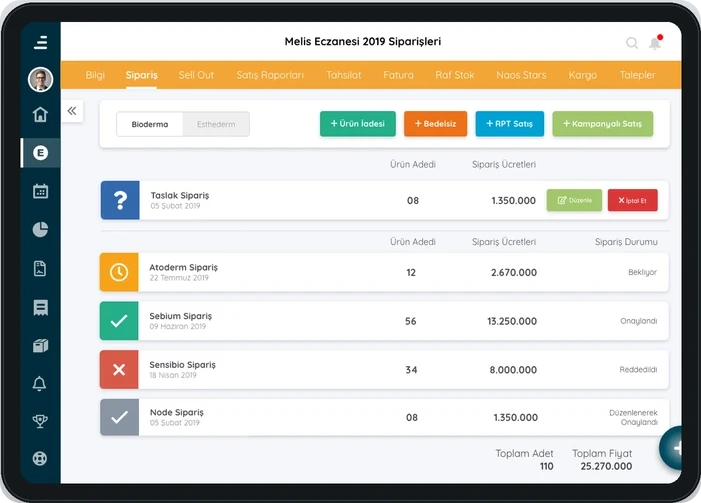Select the E pharmacy sidebar icon
Screen dimensions: 701x503
(x=40, y=153)
